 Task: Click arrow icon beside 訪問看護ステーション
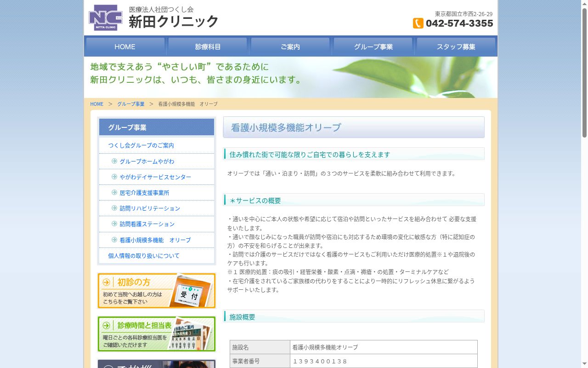coord(114,224)
